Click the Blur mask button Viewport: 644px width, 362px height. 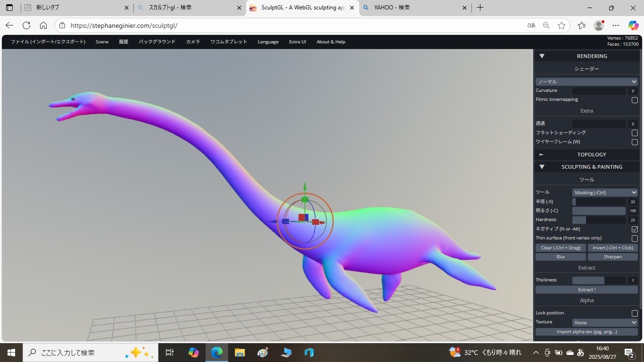pyautogui.click(x=561, y=257)
